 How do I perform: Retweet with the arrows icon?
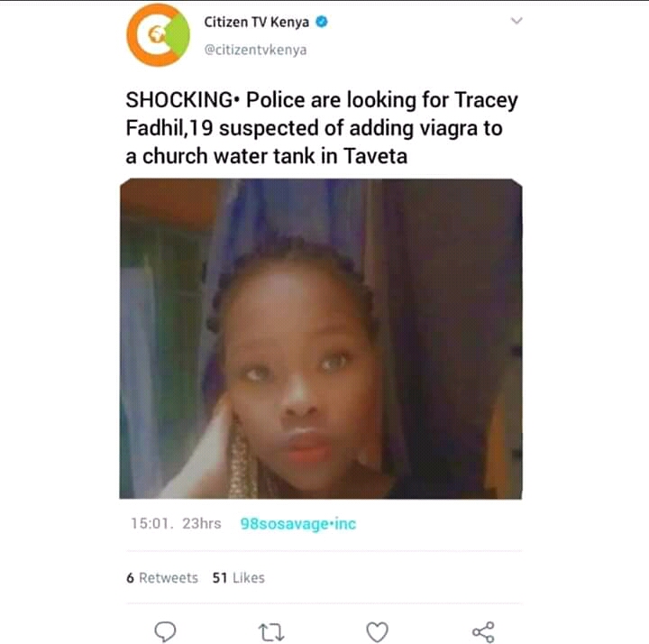tap(270, 632)
